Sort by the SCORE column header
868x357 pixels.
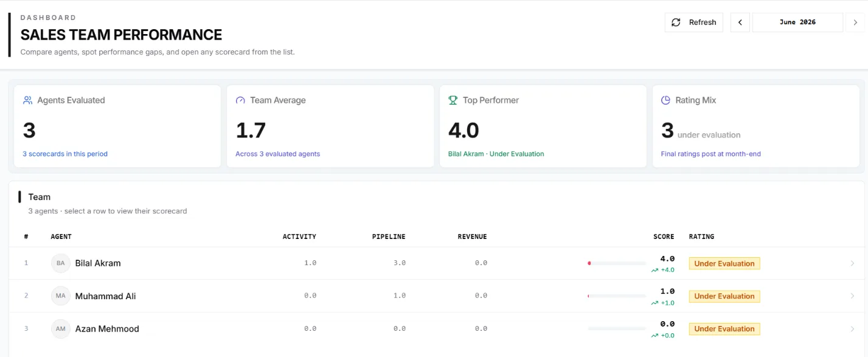pyautogui.click(x=664, y=237)
